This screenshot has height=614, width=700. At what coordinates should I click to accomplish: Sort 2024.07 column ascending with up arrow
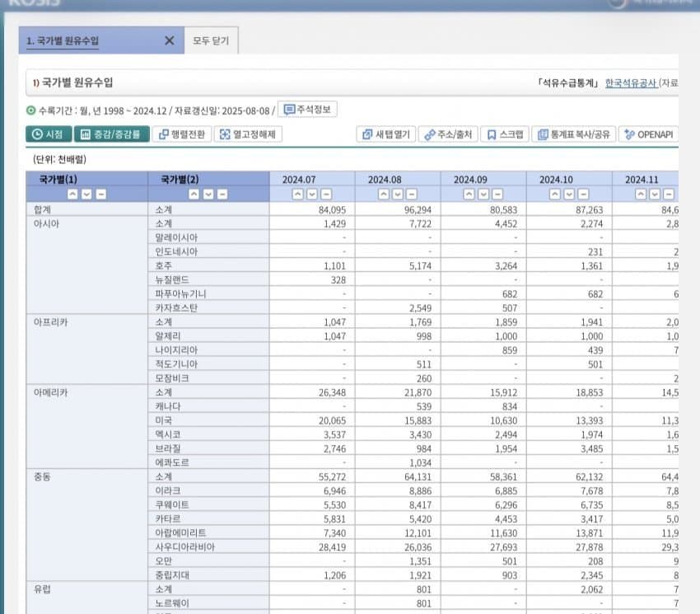point(299,195)
